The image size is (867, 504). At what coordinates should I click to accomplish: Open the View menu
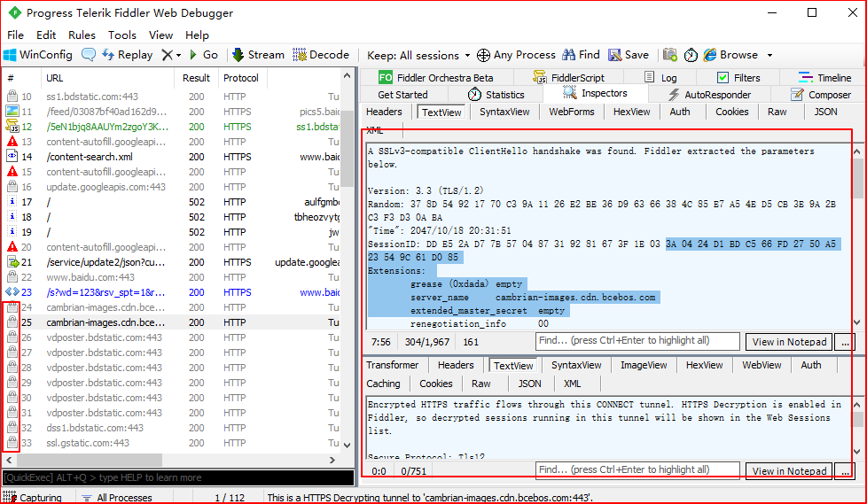[x=161, y=35]
